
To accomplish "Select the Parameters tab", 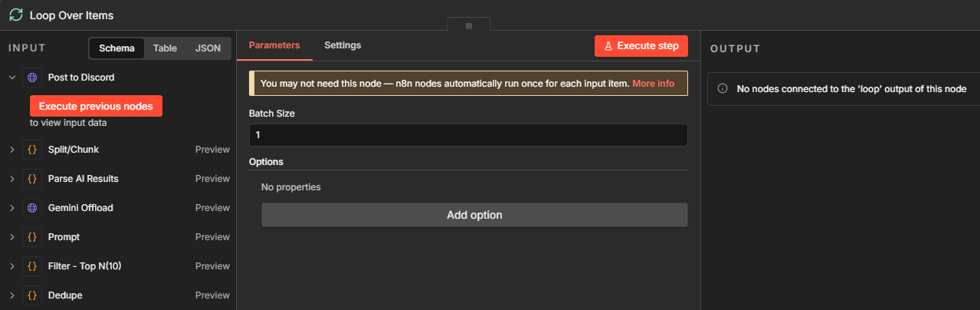I will (274, 45).
